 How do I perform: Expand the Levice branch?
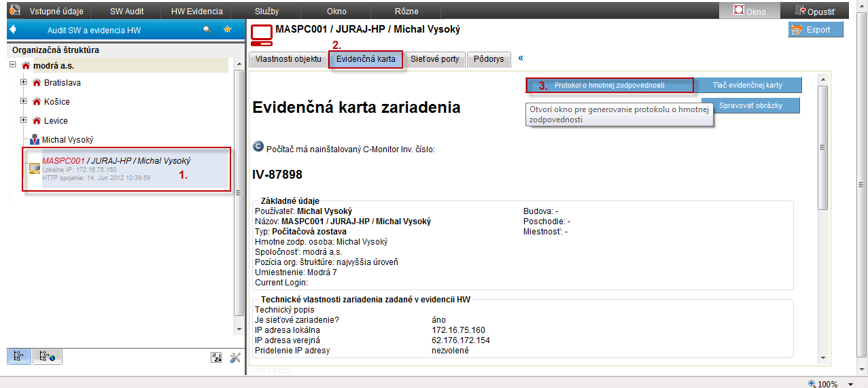point(23,120)
